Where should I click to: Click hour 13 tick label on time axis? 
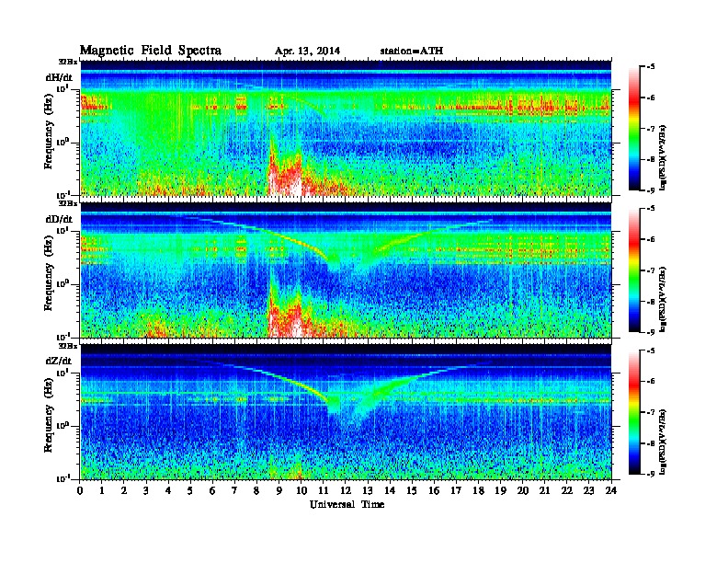368,491
